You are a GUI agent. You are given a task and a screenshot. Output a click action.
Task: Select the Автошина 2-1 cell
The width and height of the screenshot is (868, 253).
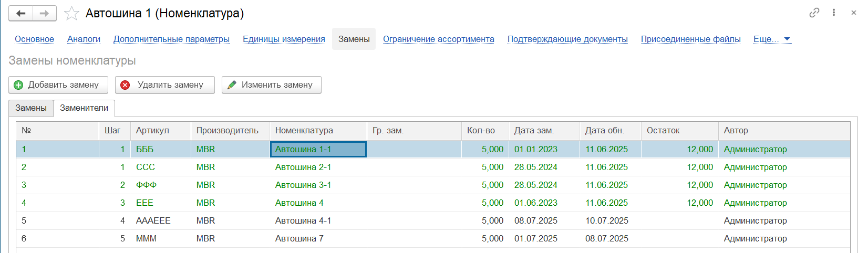[318, 167]
